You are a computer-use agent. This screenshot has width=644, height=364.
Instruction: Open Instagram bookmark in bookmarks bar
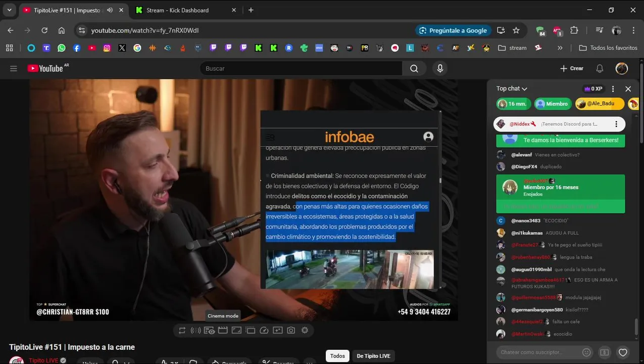(107, 48)
